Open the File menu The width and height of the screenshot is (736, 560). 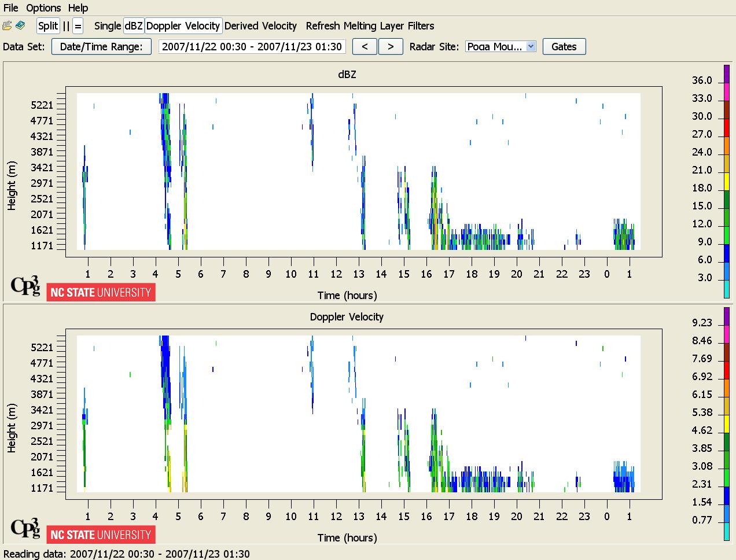tap(11, 8)
